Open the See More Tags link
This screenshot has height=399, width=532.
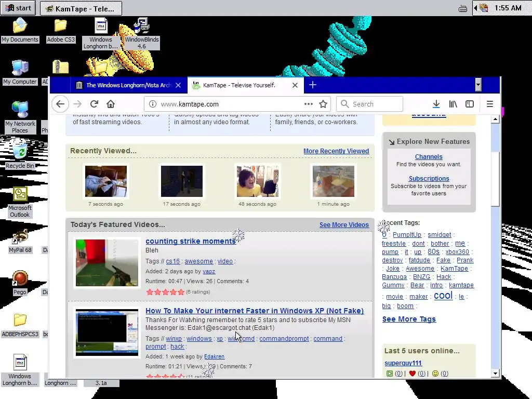(409, 319)
